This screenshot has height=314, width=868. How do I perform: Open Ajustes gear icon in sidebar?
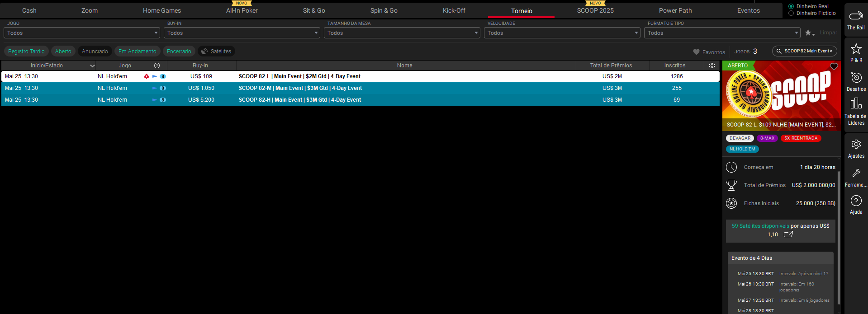coord(856,144)
